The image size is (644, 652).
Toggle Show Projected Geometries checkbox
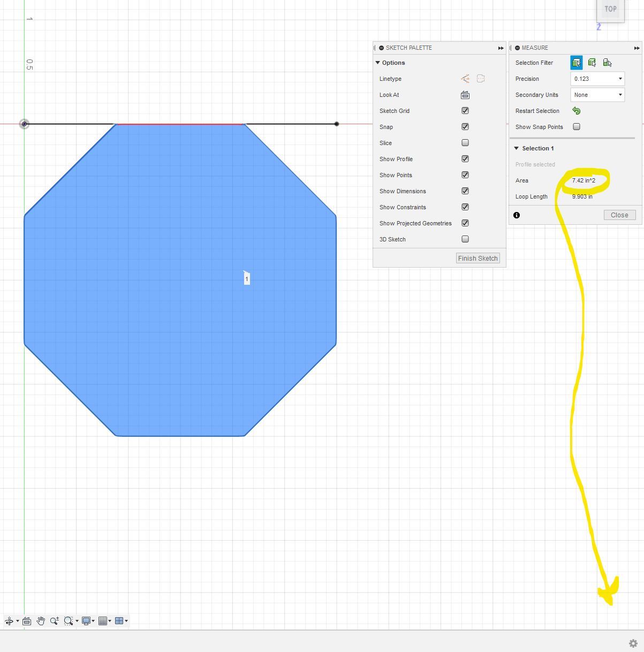tap(465, 223)
